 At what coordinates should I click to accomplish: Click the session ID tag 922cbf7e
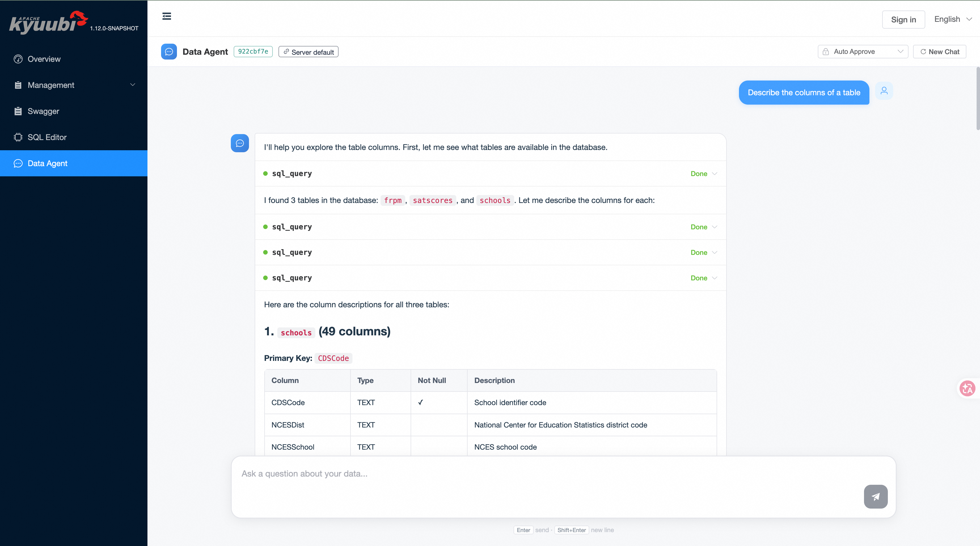[x=253, y=51]
